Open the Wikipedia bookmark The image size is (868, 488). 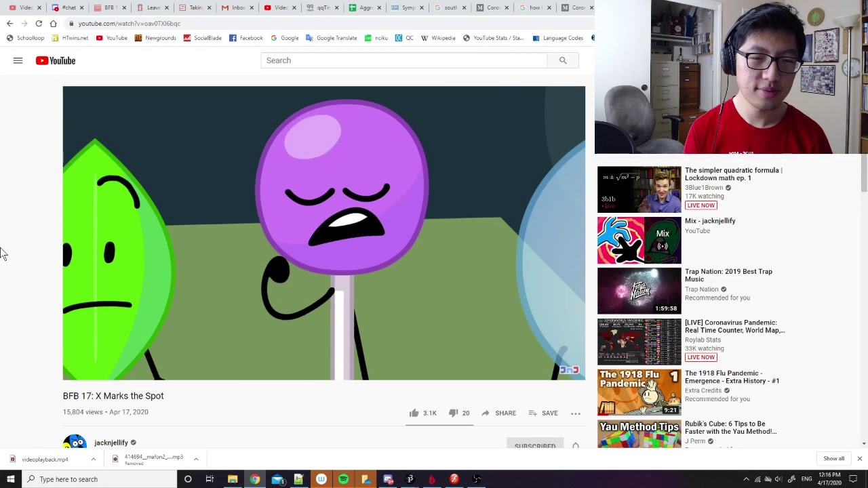pyautogui.click(x=438, y=38)
